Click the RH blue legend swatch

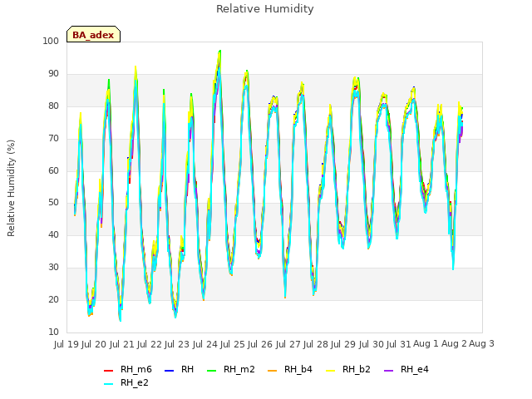point(169,371)
